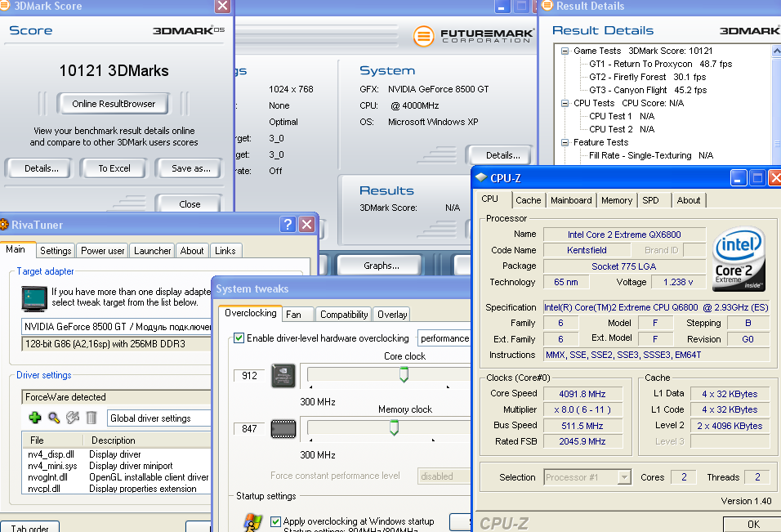Screen dimensions: 781x532
Task: Open the Links tab in RivaTuner
Action: (225, 251)
